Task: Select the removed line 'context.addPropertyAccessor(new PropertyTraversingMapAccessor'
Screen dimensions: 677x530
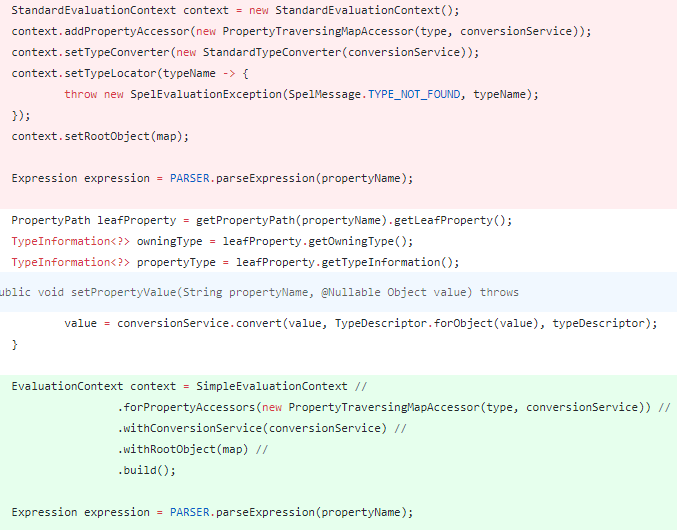Action: [301, 32]
